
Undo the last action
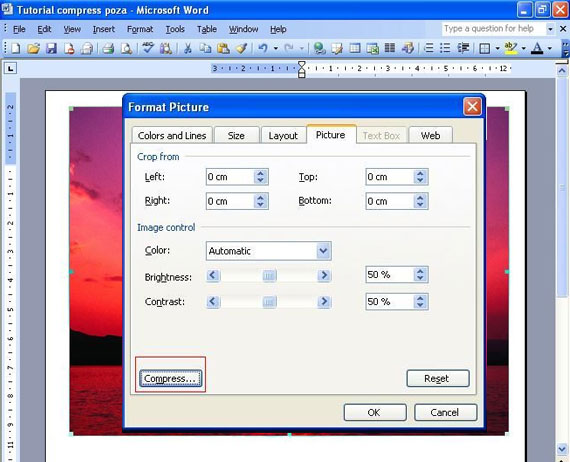click(263, 48)
